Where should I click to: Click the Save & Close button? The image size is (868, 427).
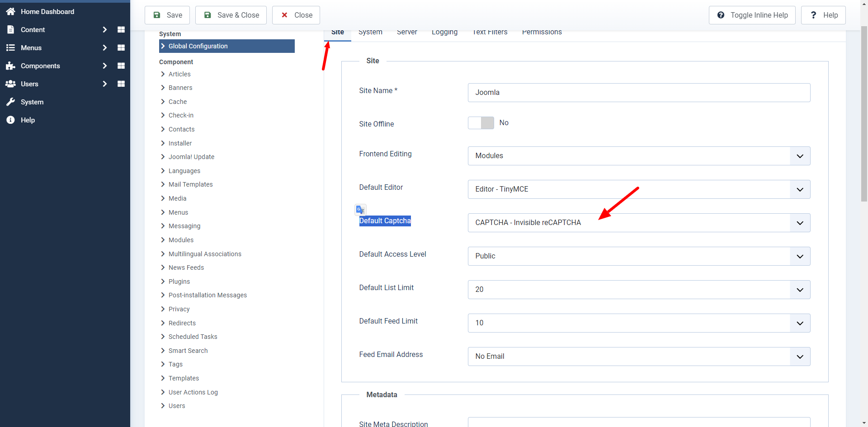[231, 15]
